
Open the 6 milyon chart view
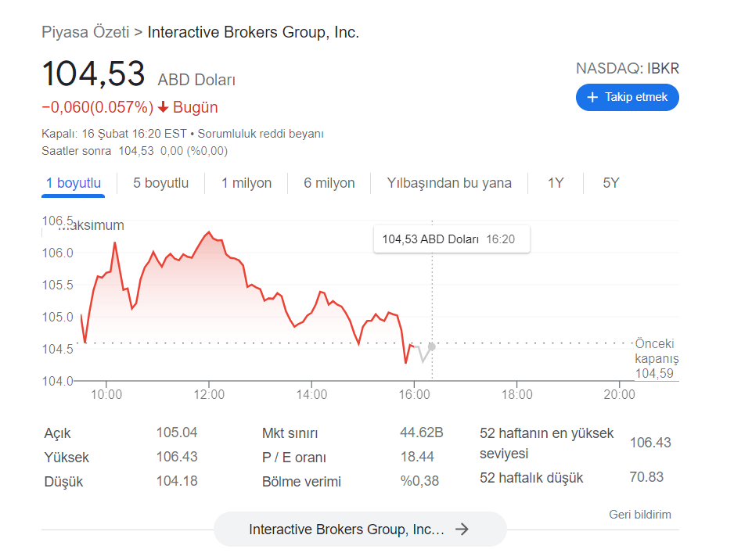[329, 182]
